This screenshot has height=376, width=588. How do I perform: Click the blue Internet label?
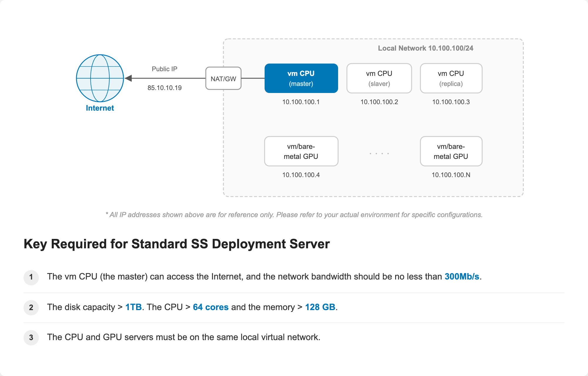coord(100,108)
